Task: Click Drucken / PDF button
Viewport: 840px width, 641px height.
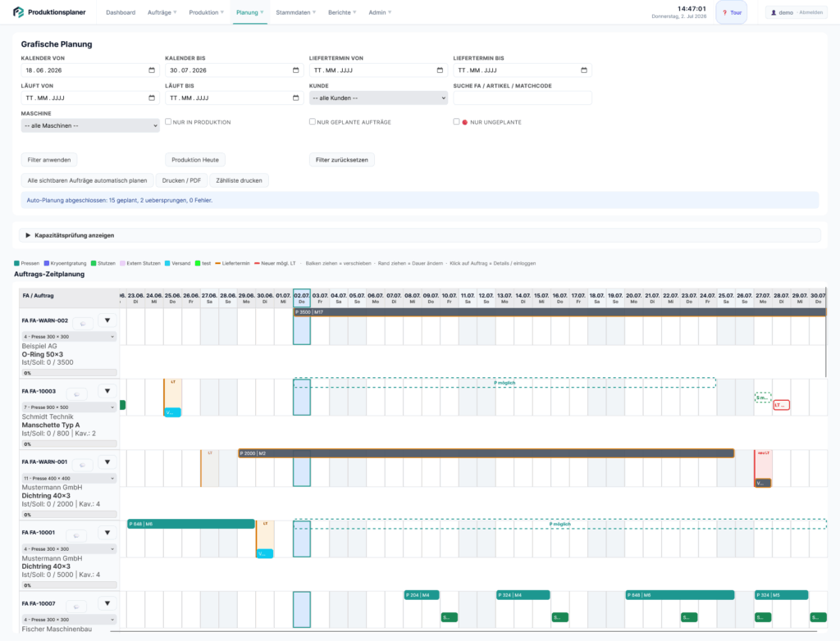Action: tap(181, 180)
